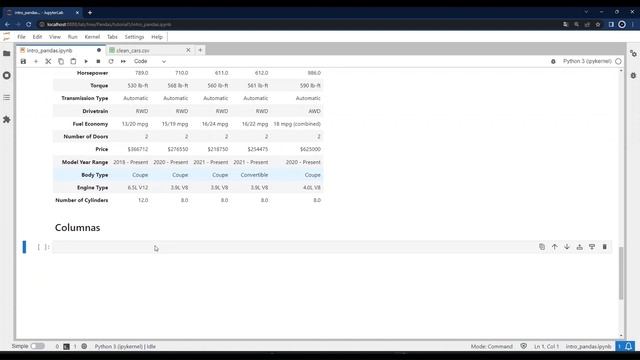The image size is (640, 360).
Task: Click the $625000 price cell
Action: (310, 149)
